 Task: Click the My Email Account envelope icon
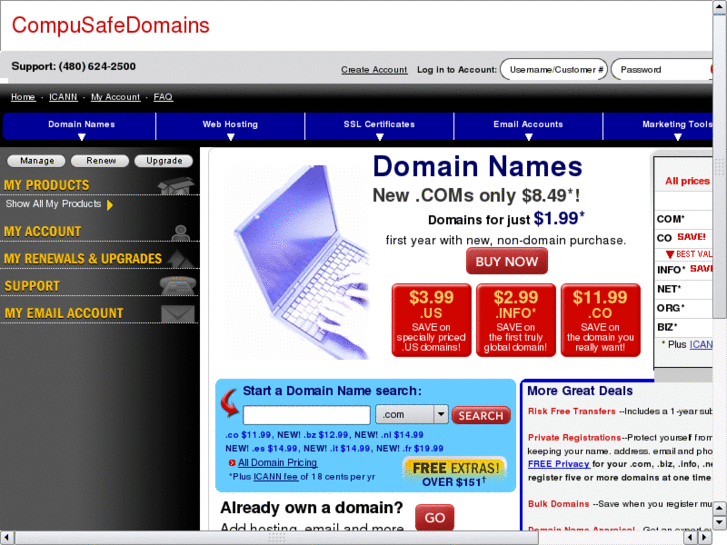coord(178,314)
